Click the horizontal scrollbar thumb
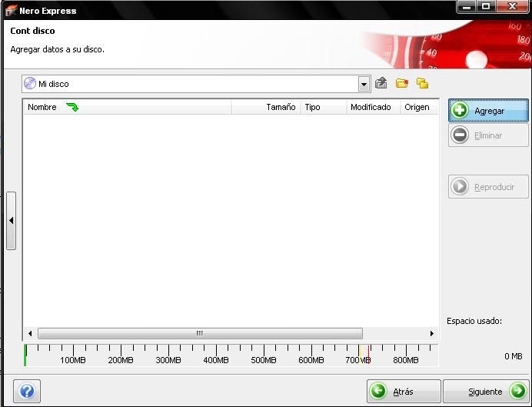Viewport: 532px width, 407px height. (200, 333)
